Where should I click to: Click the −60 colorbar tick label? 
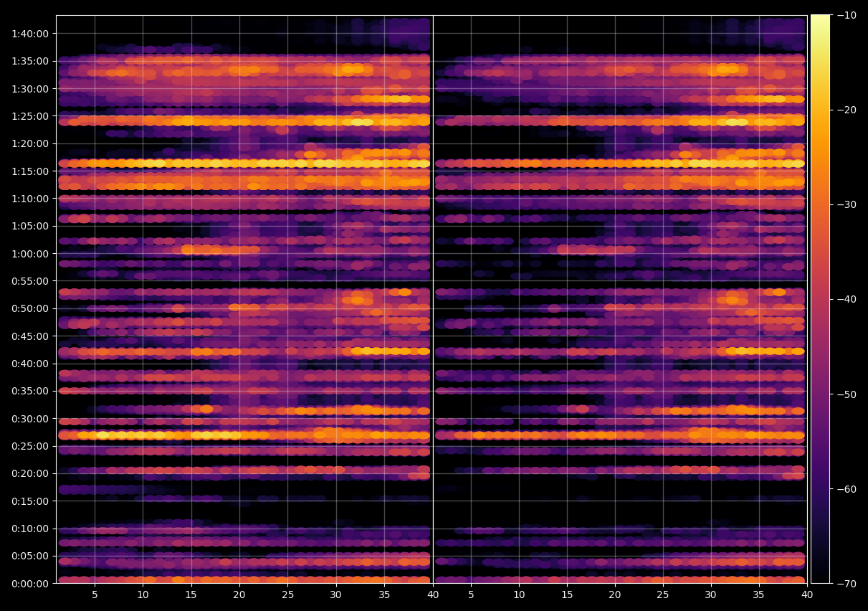click(846, 489)
